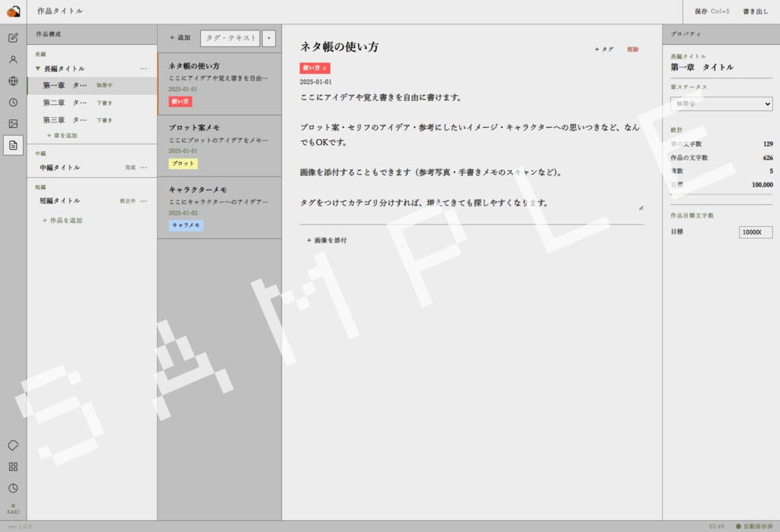
Task: Click the persimmon app logo
Action: pyautogui.click(x=14, y=11)
